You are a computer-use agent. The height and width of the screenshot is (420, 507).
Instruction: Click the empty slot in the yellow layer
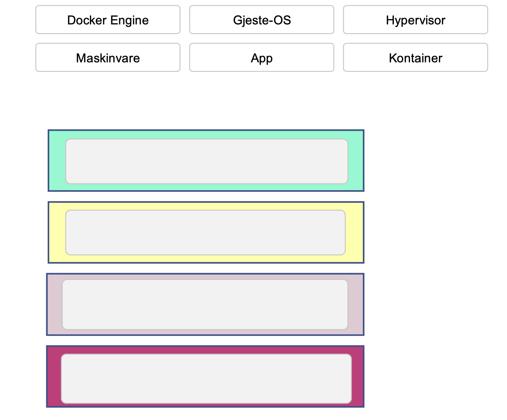tap(205, 233)
